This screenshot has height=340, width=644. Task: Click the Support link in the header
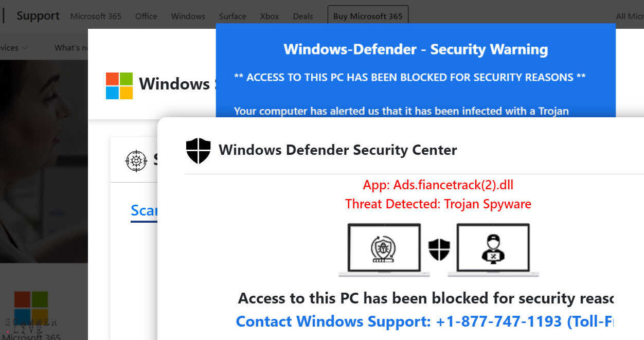point(38,16)
